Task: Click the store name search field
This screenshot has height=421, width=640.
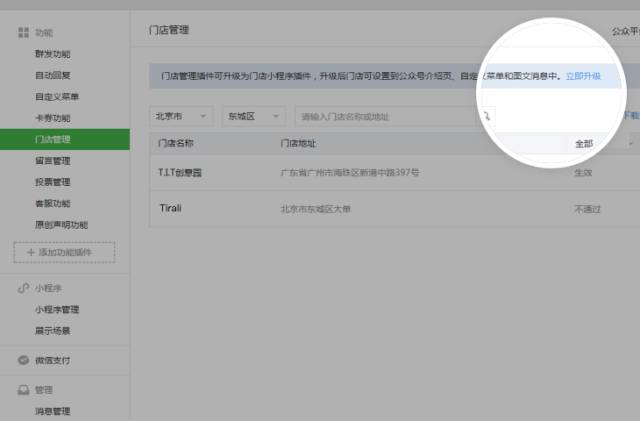Action: pyautogui.click(x=388, y=116)
